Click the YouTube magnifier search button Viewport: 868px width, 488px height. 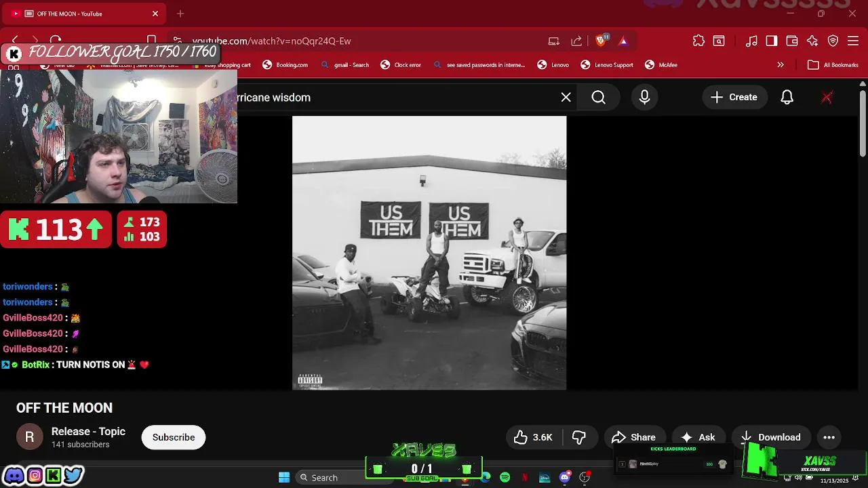pos(599,98)
